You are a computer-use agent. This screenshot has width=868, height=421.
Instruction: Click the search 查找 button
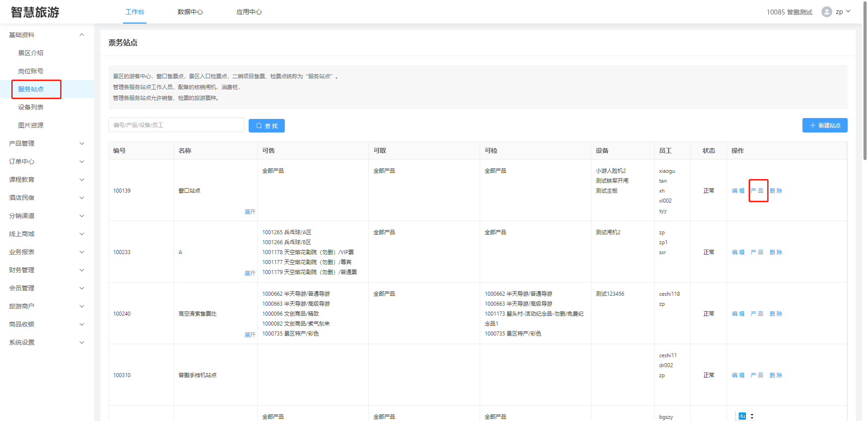pos(267,126)
